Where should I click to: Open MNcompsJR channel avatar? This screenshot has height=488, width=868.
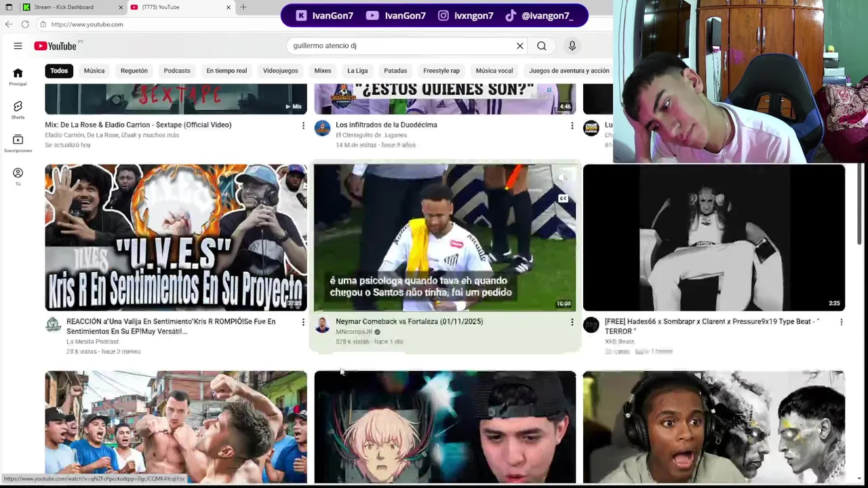[322, 325]
